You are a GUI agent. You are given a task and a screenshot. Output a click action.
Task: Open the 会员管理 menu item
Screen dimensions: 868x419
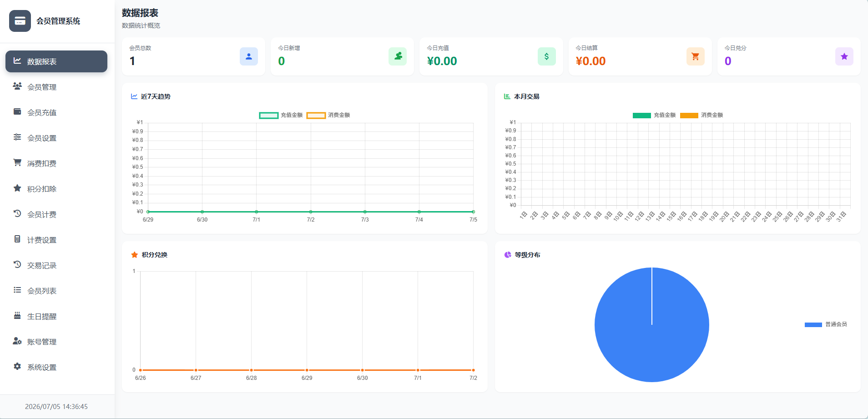click(x=56, y=87)
